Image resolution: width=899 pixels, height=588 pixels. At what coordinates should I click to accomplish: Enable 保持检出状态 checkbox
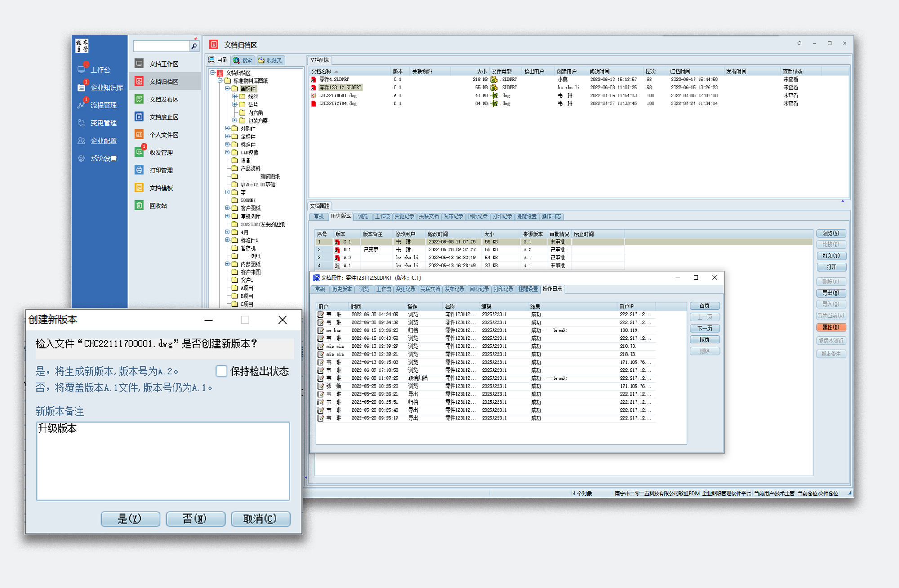[x=221, y=371]
